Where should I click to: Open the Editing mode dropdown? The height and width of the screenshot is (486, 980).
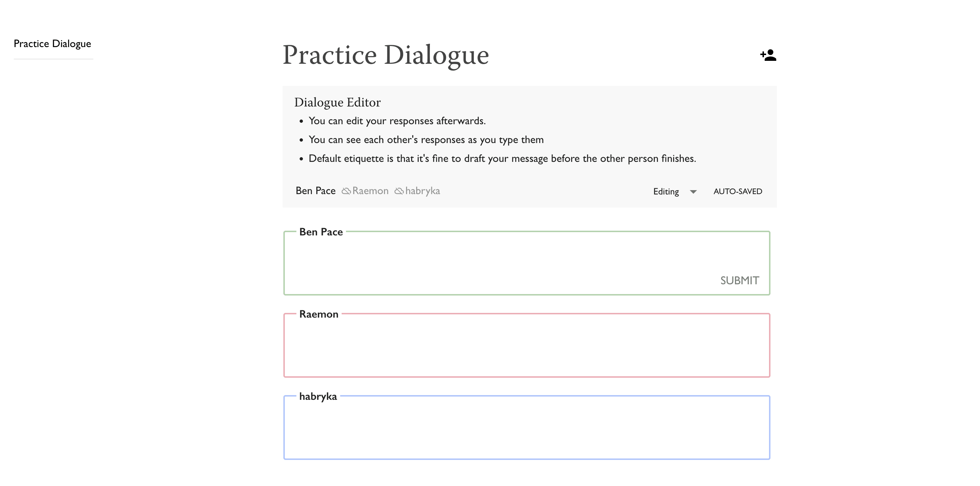[666, 192]
